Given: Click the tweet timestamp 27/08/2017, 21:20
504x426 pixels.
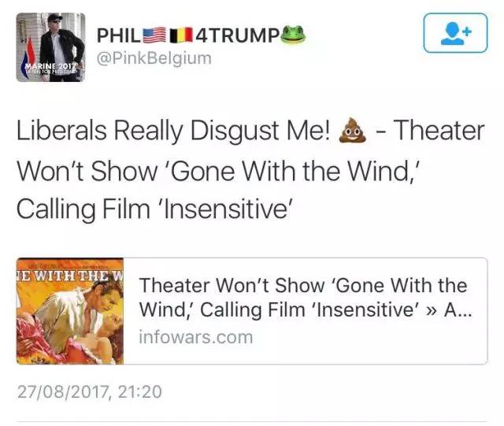Looking at the screenshot, I should point(90,391).
